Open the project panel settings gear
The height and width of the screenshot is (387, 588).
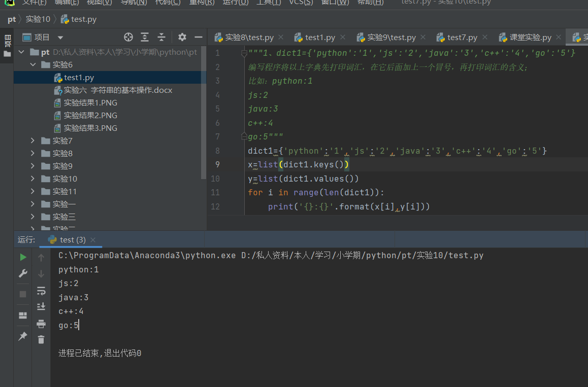(x=182, y=37)
